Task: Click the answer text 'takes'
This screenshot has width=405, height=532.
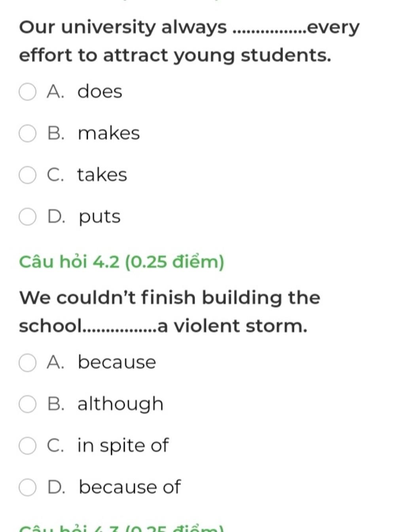Action: (x=102, y=174)
